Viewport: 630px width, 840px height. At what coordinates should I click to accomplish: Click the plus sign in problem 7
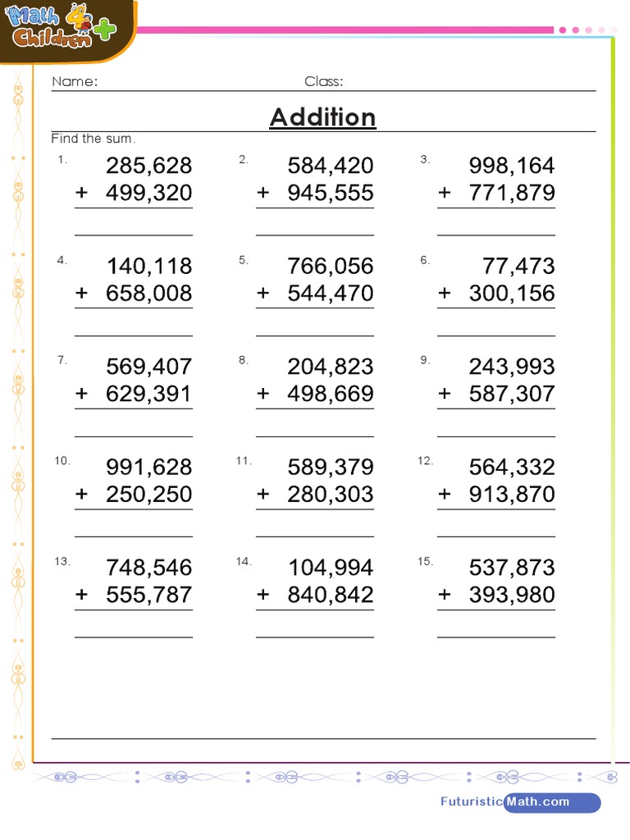point(81,394)
